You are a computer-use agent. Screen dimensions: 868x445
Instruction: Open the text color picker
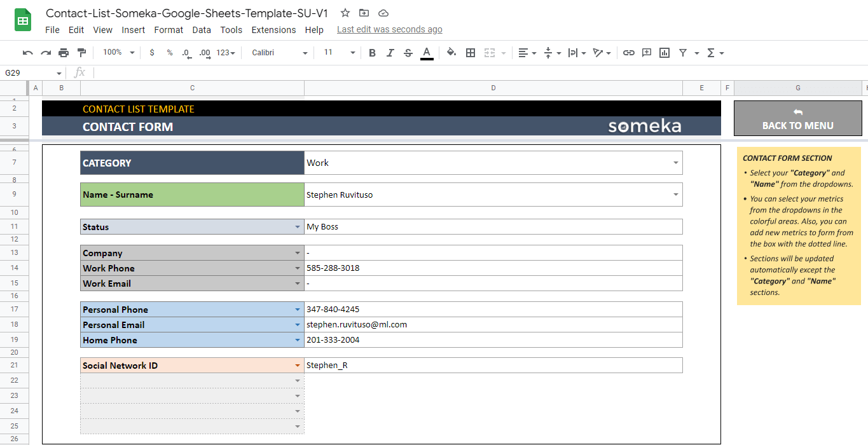coord(426,53)
